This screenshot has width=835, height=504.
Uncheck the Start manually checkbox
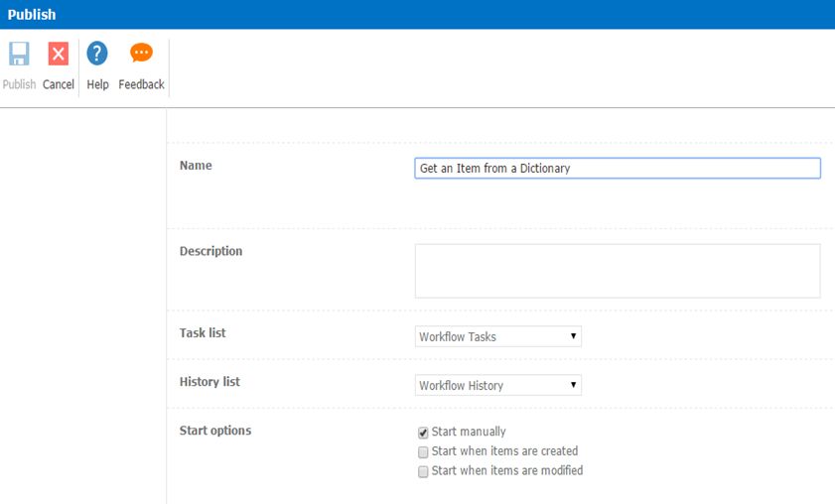point(423,433)
